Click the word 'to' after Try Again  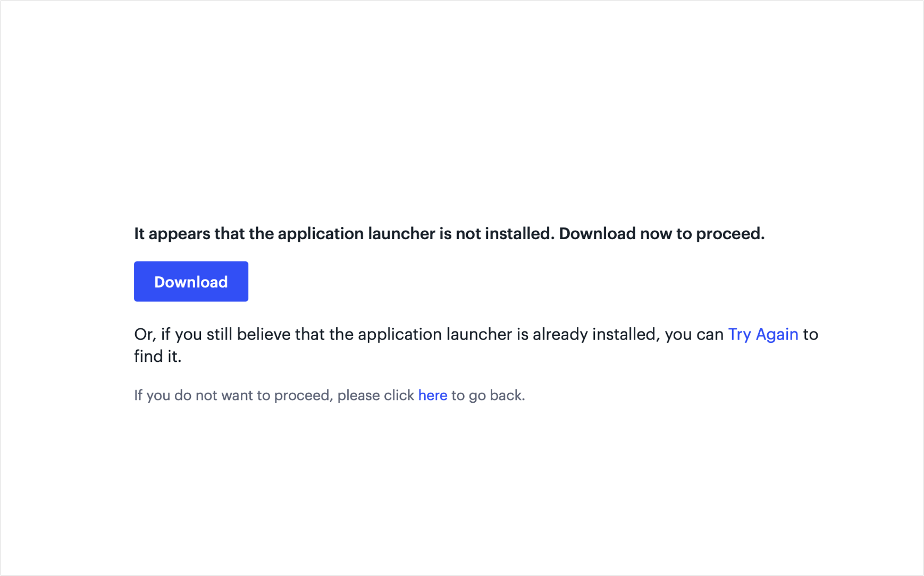coord(810,334)
